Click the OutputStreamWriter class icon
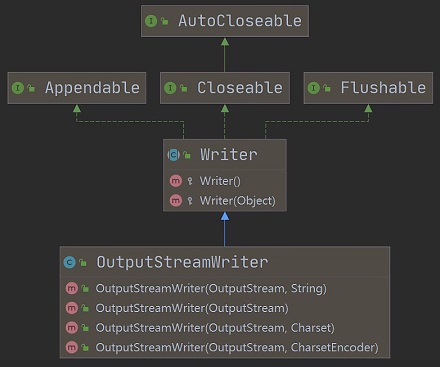 point(70,262)
